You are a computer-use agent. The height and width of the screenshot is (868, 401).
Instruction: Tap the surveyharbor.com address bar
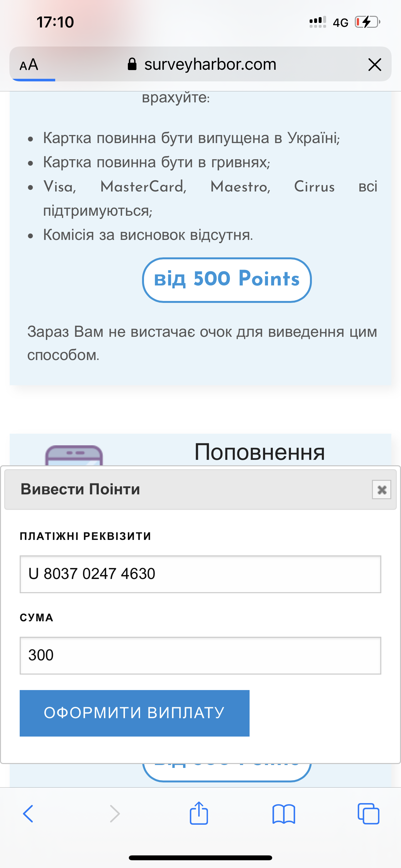tap(210, 64)
